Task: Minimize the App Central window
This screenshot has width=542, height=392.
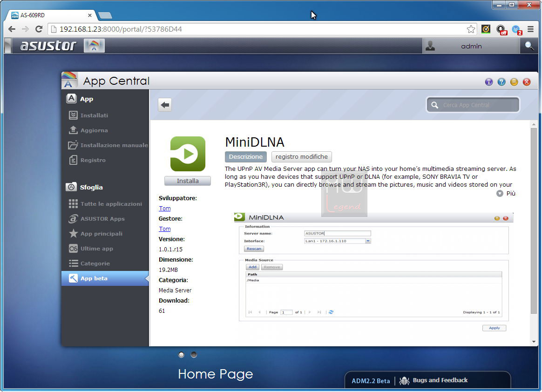Action: click(x=514, y=82)
